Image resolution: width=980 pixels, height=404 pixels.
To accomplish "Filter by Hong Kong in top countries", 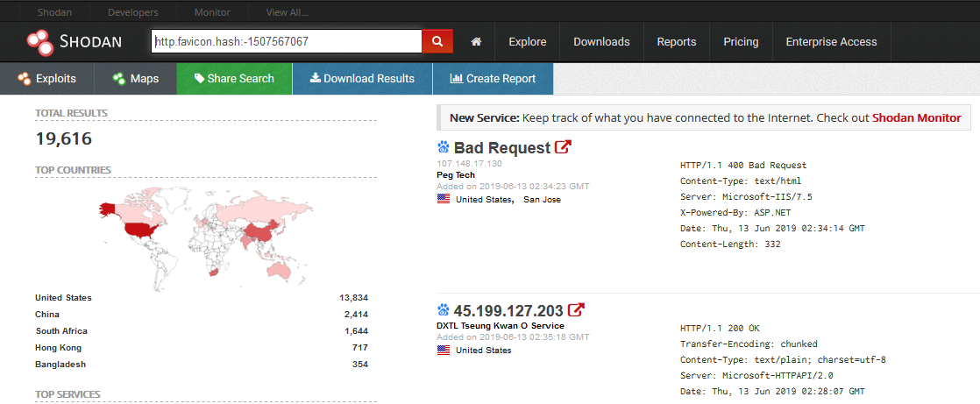I will coord(59,348).
